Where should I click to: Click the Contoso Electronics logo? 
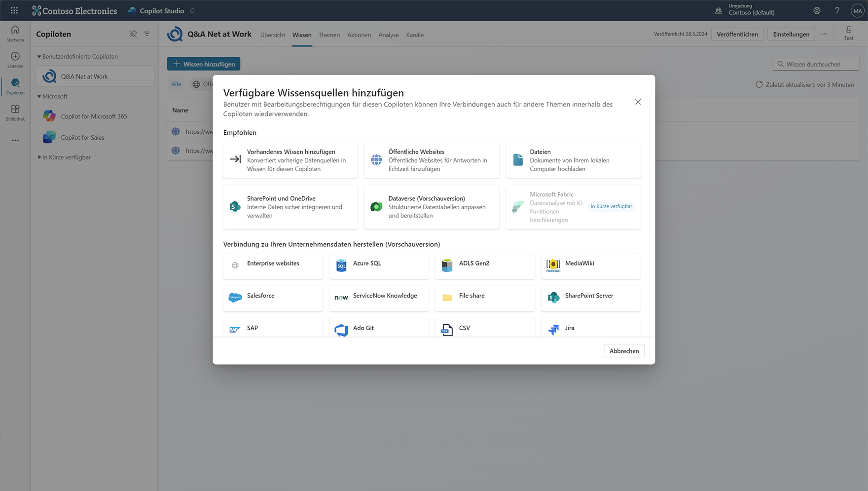74,10
